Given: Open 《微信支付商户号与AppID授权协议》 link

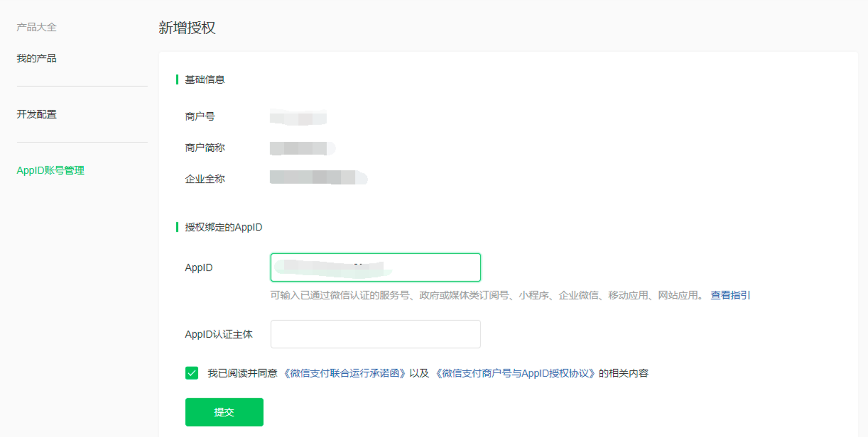Looking at the screenshot, I should click(x=515, y=373).
